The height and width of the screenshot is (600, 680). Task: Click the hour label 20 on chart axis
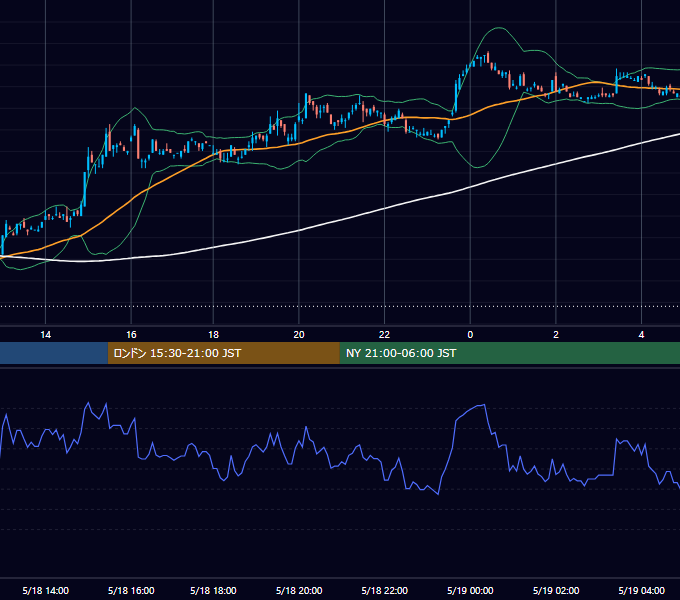pos(299,335)
